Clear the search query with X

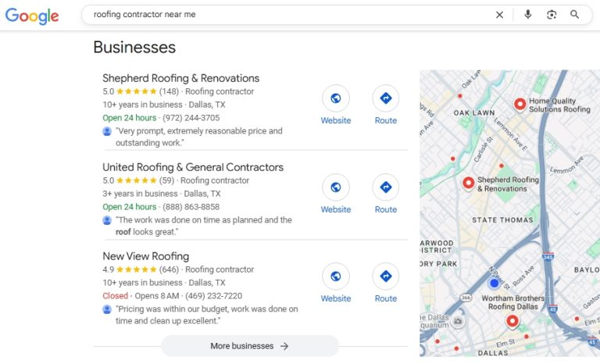coord(499,15)
